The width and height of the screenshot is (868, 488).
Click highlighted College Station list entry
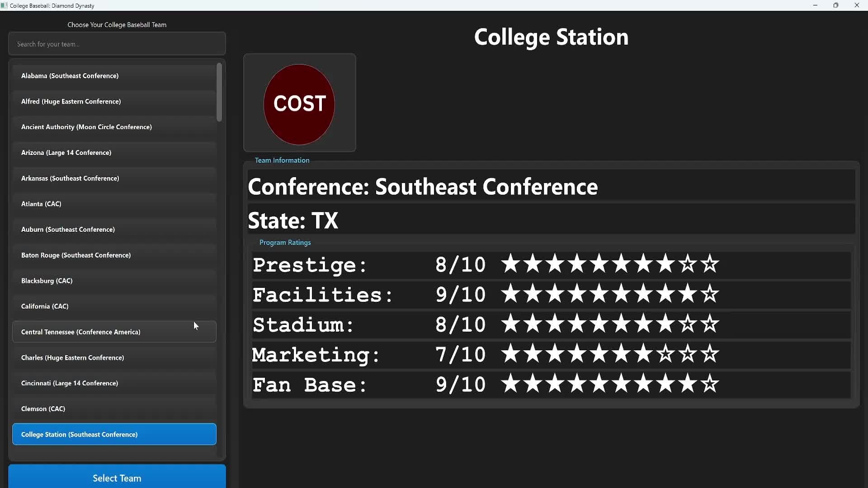114,434
